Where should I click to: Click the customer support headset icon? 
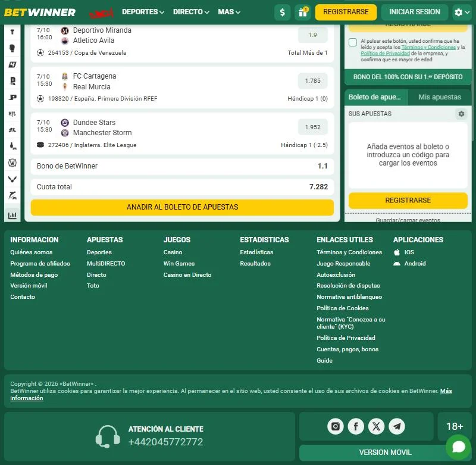click(x=108, y=437)
